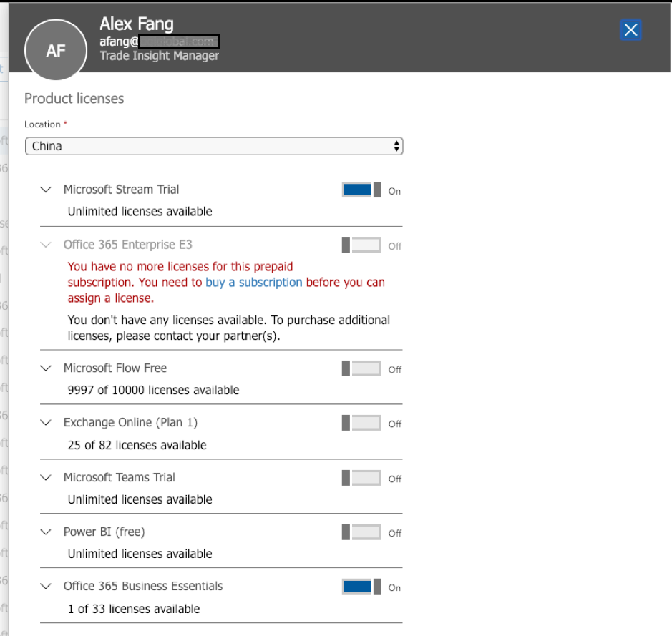Click the Microsoft Stream Trial label
Image resolution: width=672 pixels, height=636 pixels.
121,190
